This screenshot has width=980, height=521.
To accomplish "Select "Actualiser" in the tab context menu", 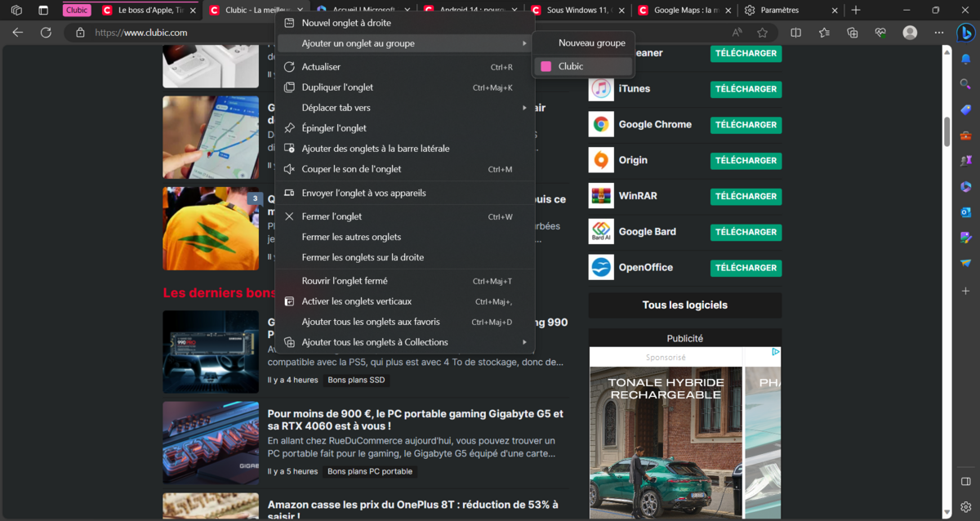I will [405, 67].
